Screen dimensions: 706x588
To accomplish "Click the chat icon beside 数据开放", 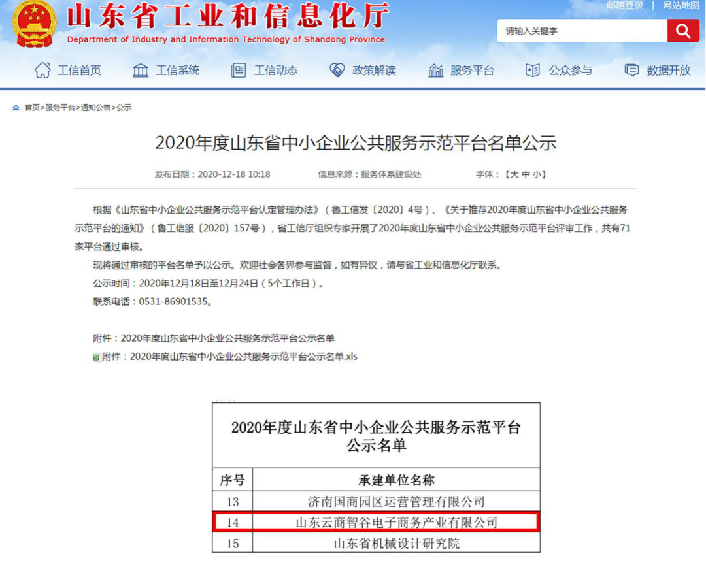I will pos(631,70).
